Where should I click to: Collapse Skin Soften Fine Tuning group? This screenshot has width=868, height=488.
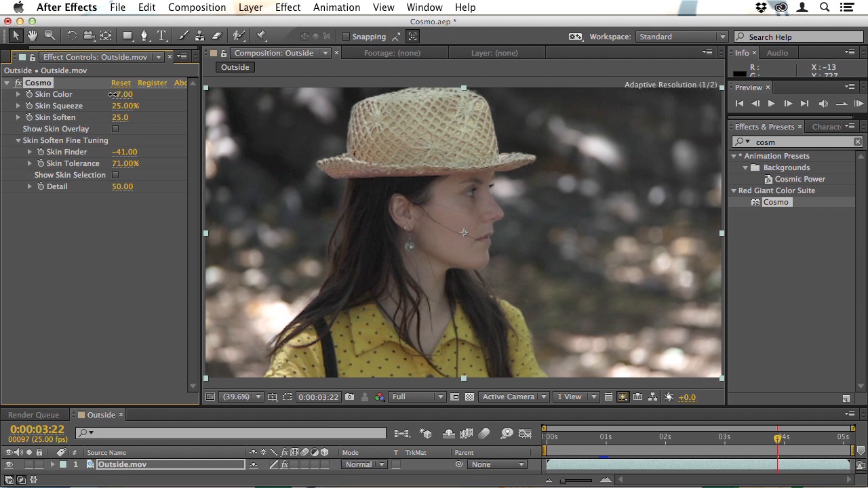pyautogui.click(x=18, y=140)
